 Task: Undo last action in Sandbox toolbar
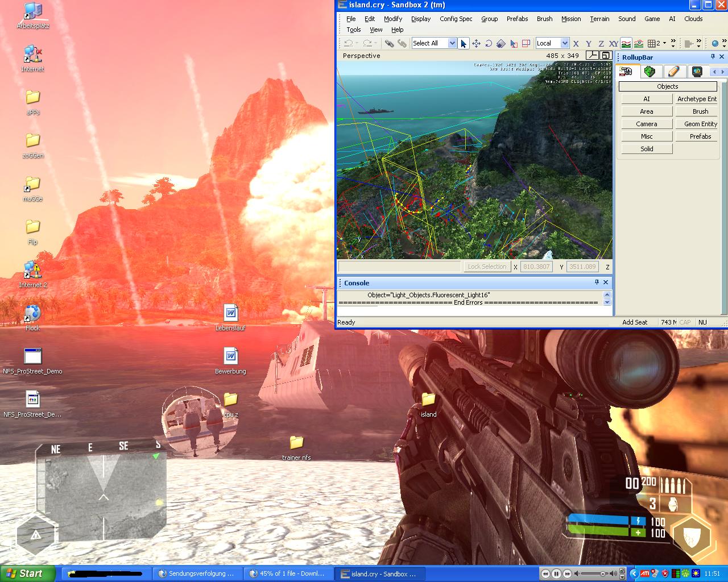coord(348,43)
